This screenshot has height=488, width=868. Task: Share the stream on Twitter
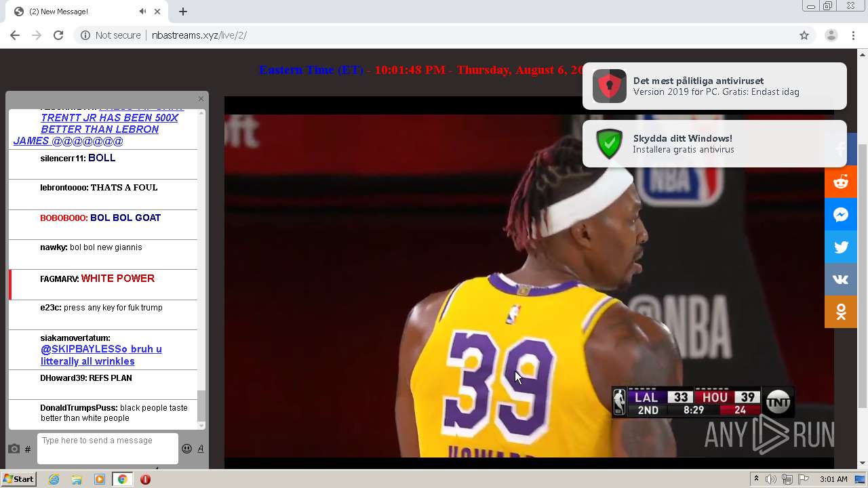(841, 247)
